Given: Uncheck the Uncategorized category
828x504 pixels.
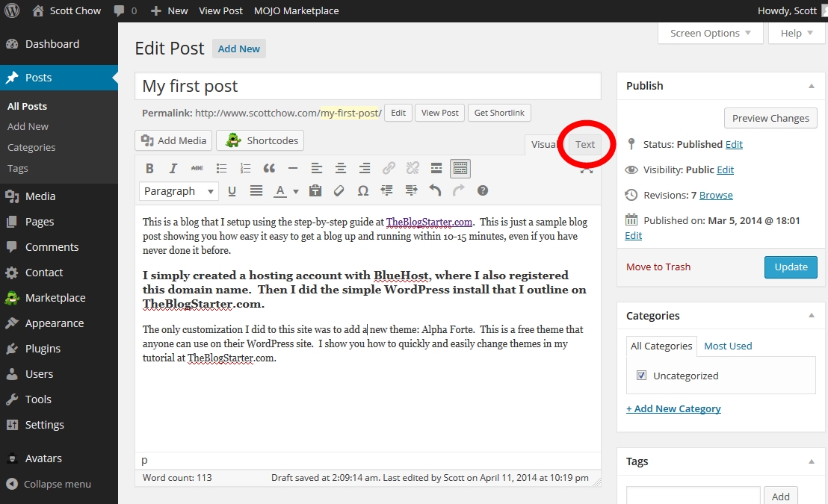Looking at the screenshot, I should (x=641, y=376).
